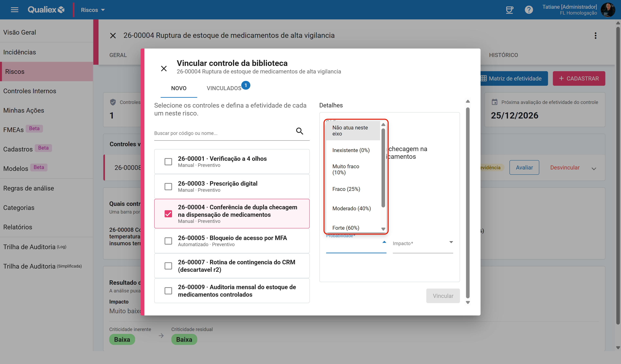This screenshot has width=621, height=364.
Task: Close the Vincular controle da biblioteca dialog
Action: click(164, 69)
